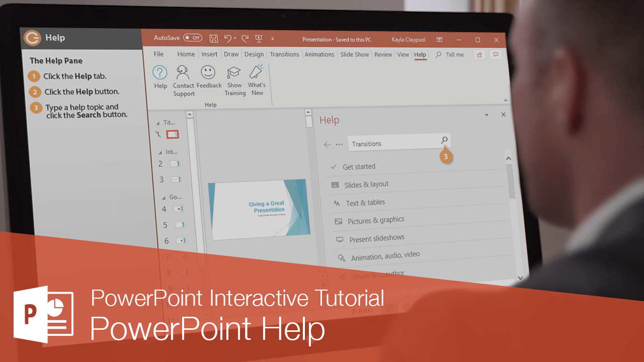Click the Undo icon on Quick Access Toolbar
This screenshot has height=362, width=644.
click(x=227, y=39)
